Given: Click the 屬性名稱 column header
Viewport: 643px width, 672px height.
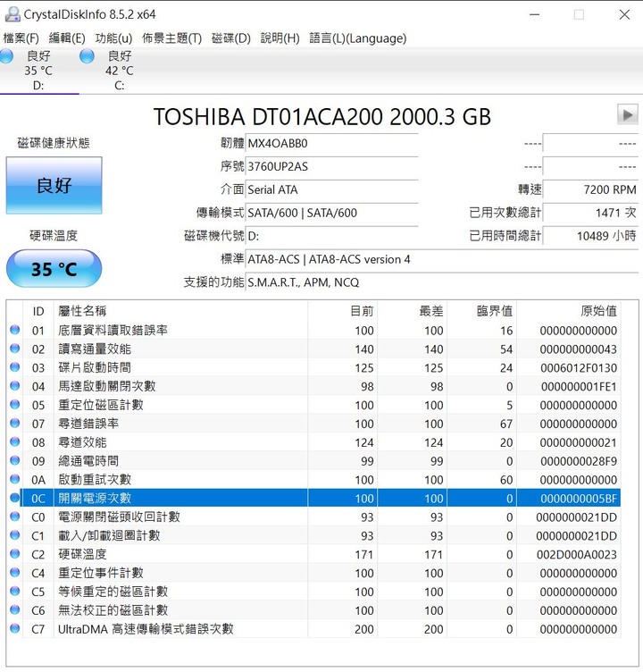Looking at the screenshot, I should pyautogui.click(x=180, y=311).
